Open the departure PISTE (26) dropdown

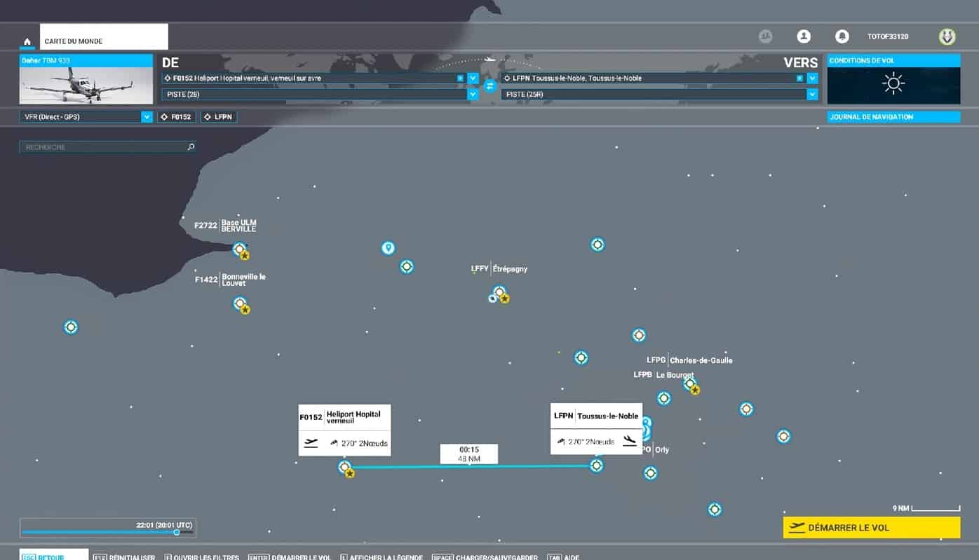[x=473, y=94]
